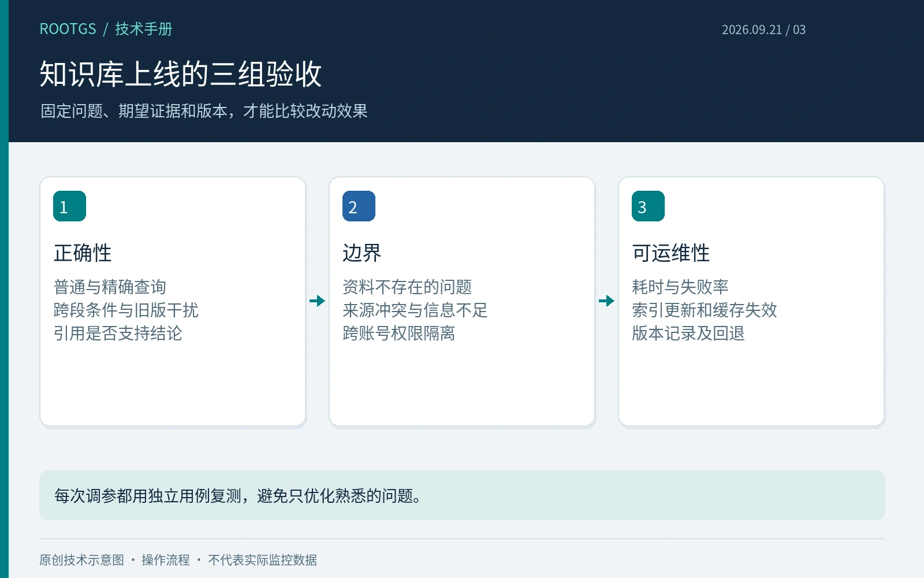Click the callout 每次调参都用独立用例复测

[462, 495]
